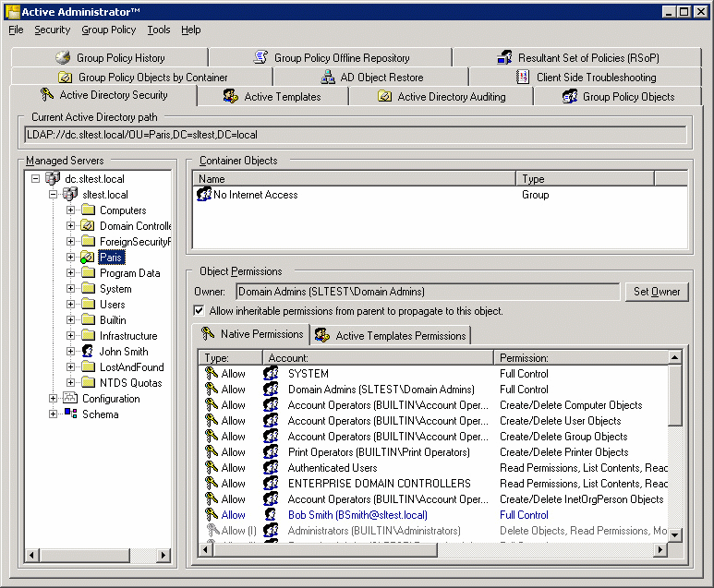Screen dimensions: 714x588
Task: Click the sltest.local domain icon
Action: click(x=70, y=195)
